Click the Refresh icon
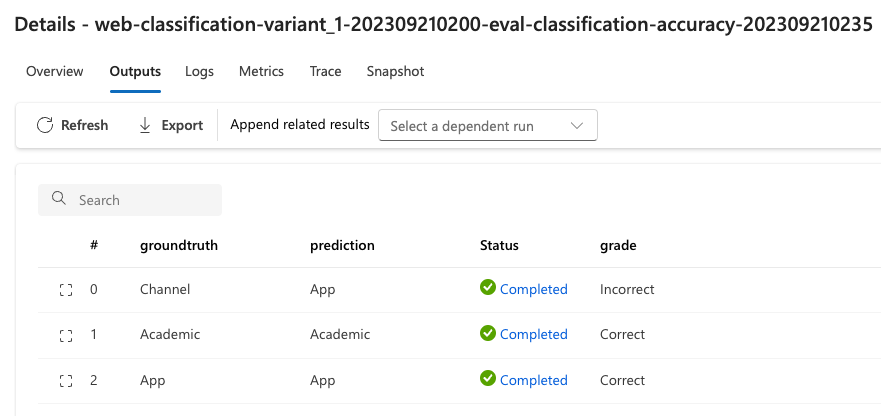The image size is (881, 416). 45,125
